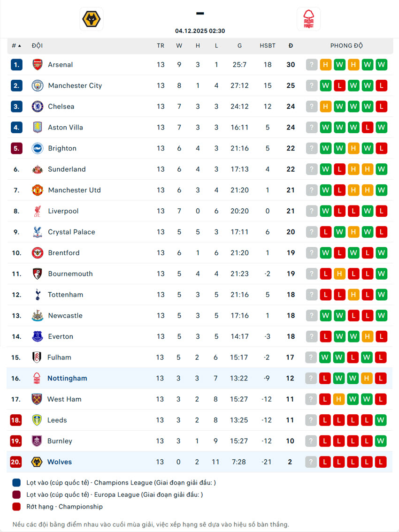Click the Manchester City club crest
Screen dimensions: 399x532
[38, 86]
